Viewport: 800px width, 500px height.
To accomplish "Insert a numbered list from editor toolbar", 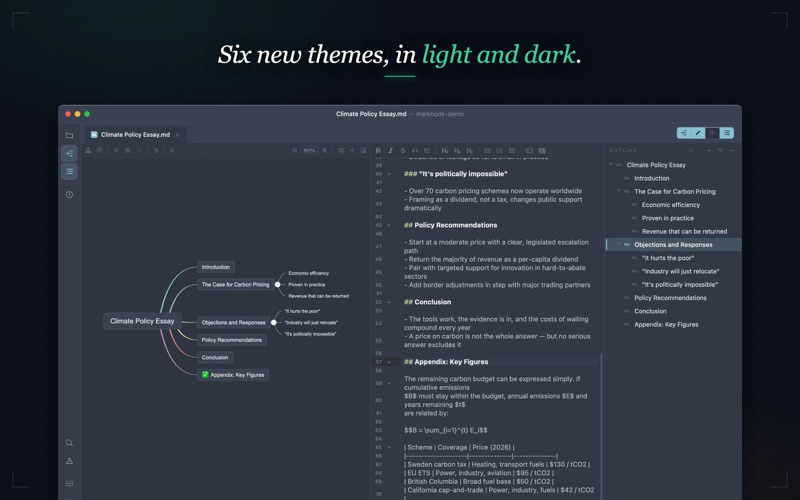I will point(499,151).
